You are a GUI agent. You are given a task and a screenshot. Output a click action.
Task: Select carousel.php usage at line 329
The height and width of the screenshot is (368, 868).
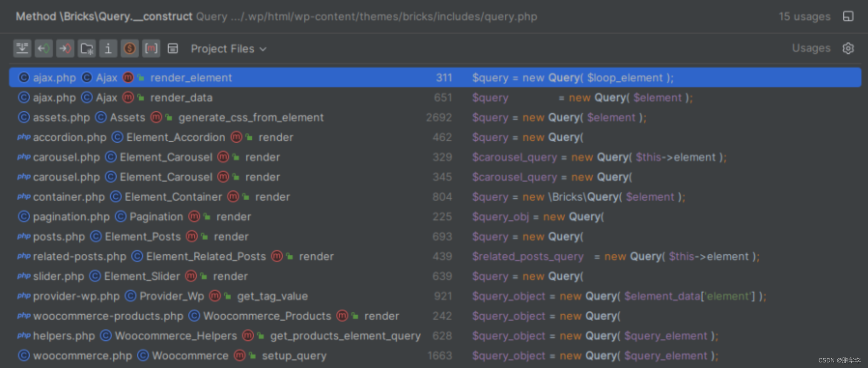(435, 157)
